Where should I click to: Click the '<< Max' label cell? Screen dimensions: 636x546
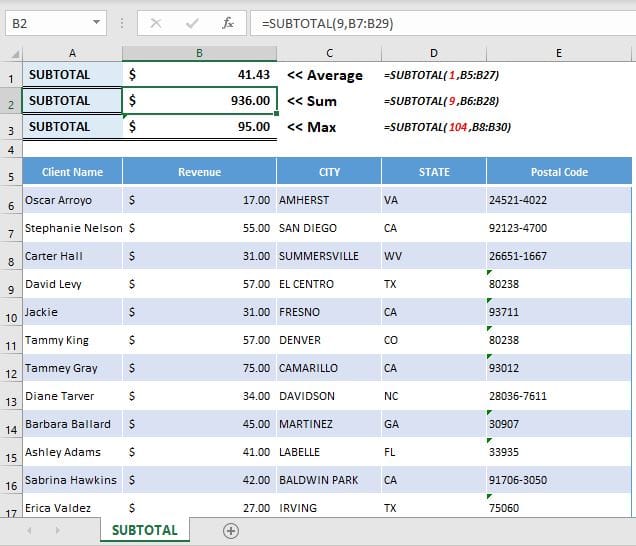(x=329, y=127)
